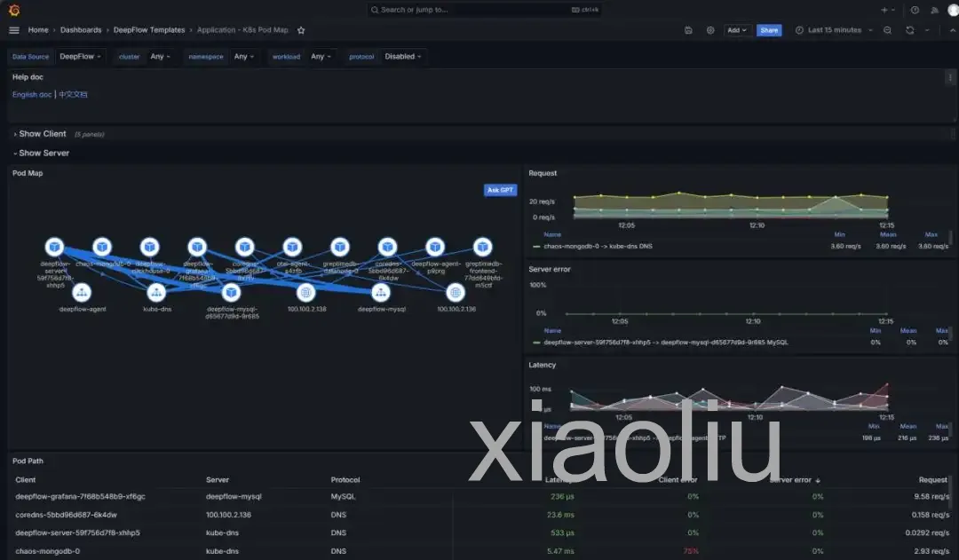Viewport: 959px width, 560px height.
Task: Click the Server error panel title
Action: (550, 269)
